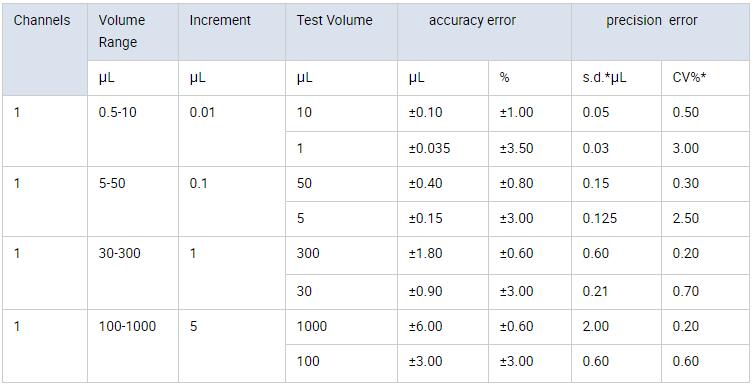Click the 0.70 CV% cell
The width and height of the screenshot is (753, 386).
click(x=705, y=291)
